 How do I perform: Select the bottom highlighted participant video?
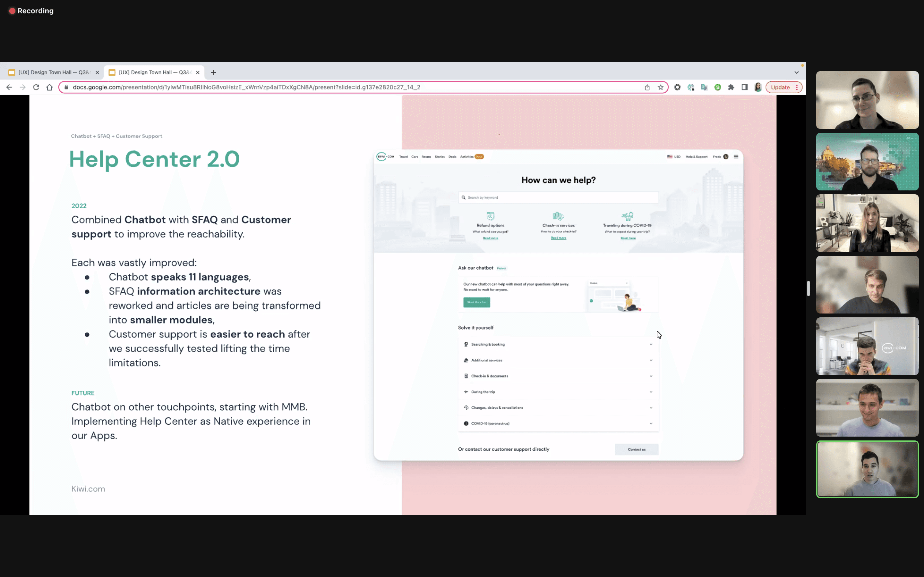867,469
